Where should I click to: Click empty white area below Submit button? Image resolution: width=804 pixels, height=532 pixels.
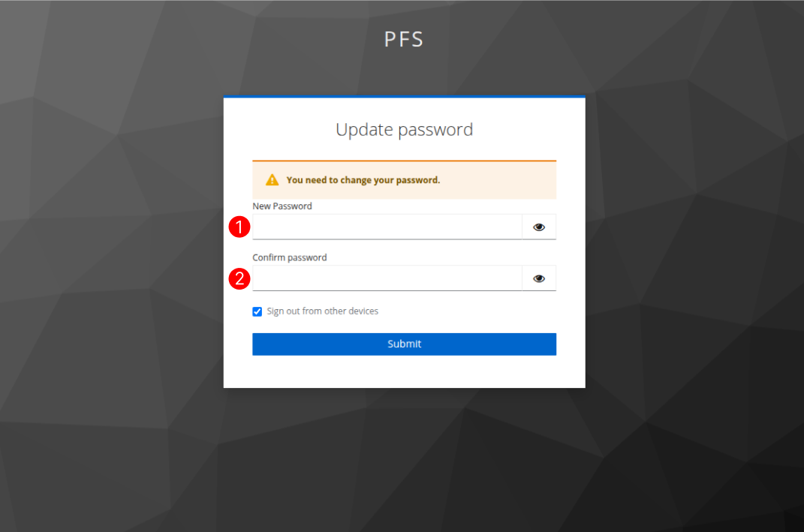click(x=404, y=371)
